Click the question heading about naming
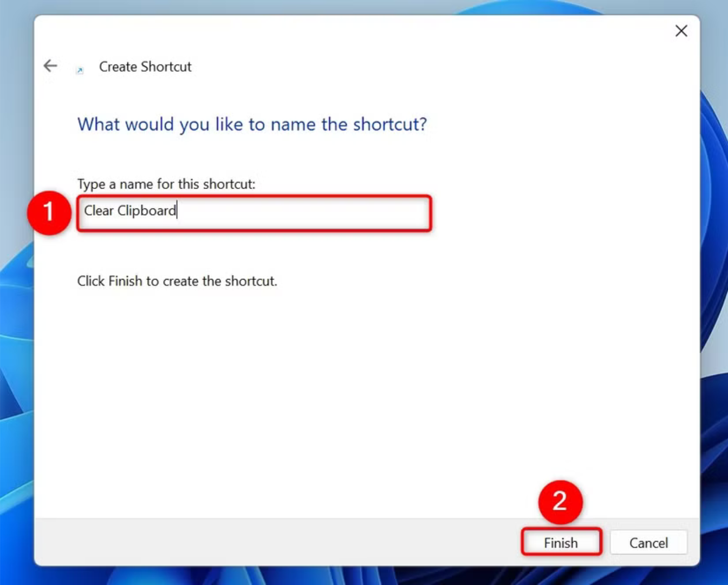This screenshot has height=585, width=728. (x=251, y=124)
